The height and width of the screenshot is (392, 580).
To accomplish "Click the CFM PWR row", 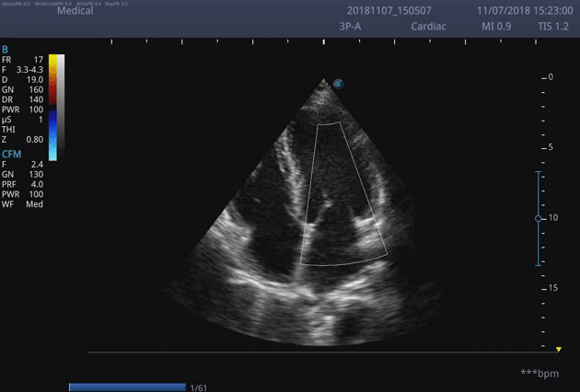I will 23,194.
